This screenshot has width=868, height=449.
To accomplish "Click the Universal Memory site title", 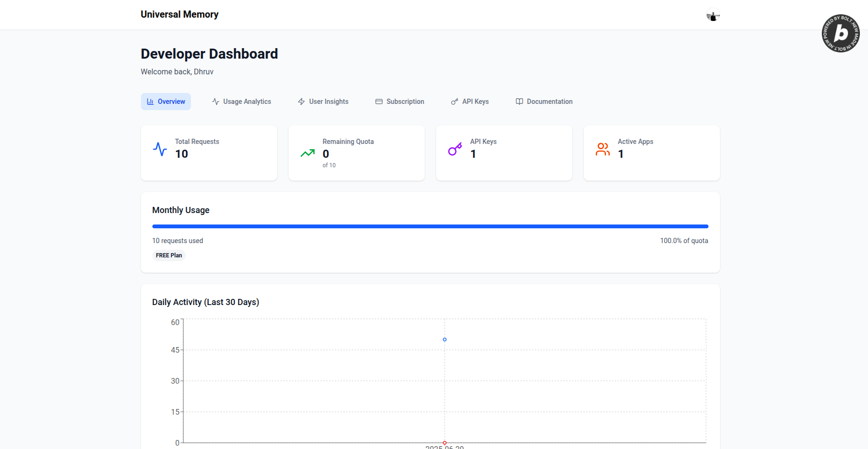I will pos(180,14).
